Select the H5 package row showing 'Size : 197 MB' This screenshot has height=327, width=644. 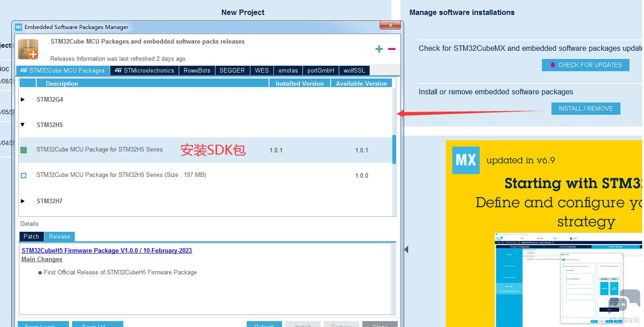[x=205, y=176]
